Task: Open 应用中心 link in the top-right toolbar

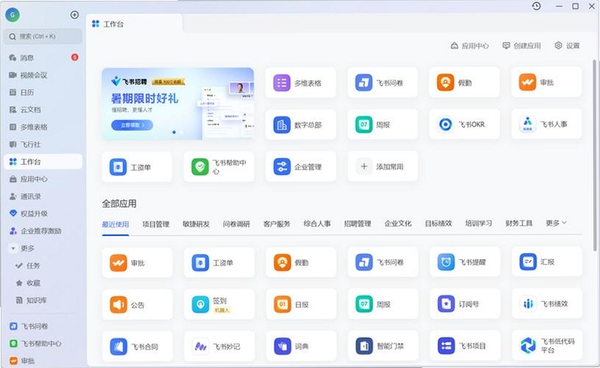Action: point(470,46)
